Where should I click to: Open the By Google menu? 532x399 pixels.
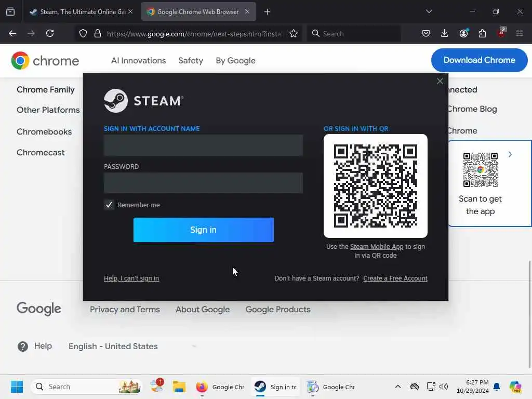(x=235, y=60)
